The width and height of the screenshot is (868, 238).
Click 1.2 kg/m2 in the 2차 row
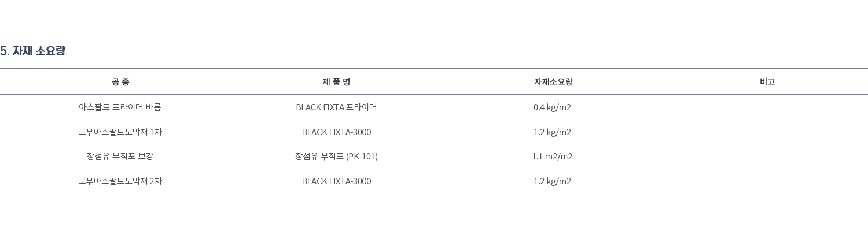(x=552, y=181)
